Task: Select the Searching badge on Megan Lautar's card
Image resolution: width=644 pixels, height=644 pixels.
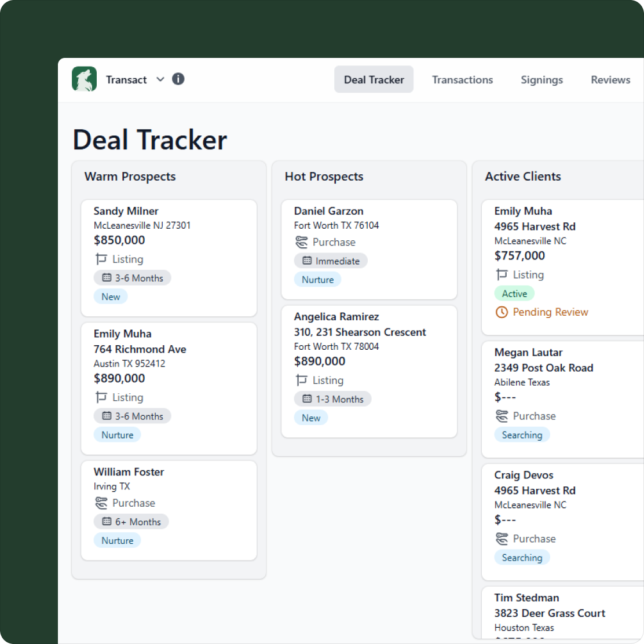Action: (x=522, y=434)
